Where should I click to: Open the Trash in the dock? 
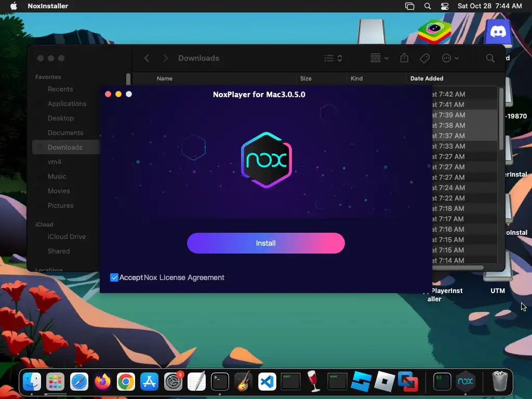[x=500, y=381]
